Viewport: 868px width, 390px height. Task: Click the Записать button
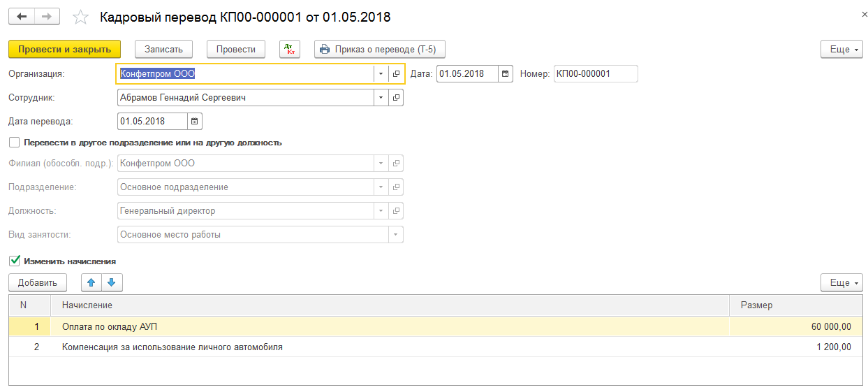pyautogui.click(x=163, y=50)
